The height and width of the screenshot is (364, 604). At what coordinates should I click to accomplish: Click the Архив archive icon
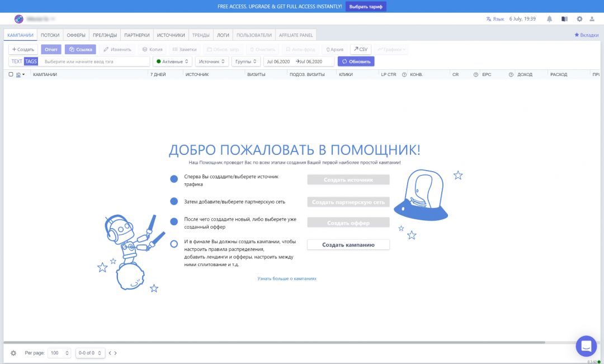pos(334,49)
